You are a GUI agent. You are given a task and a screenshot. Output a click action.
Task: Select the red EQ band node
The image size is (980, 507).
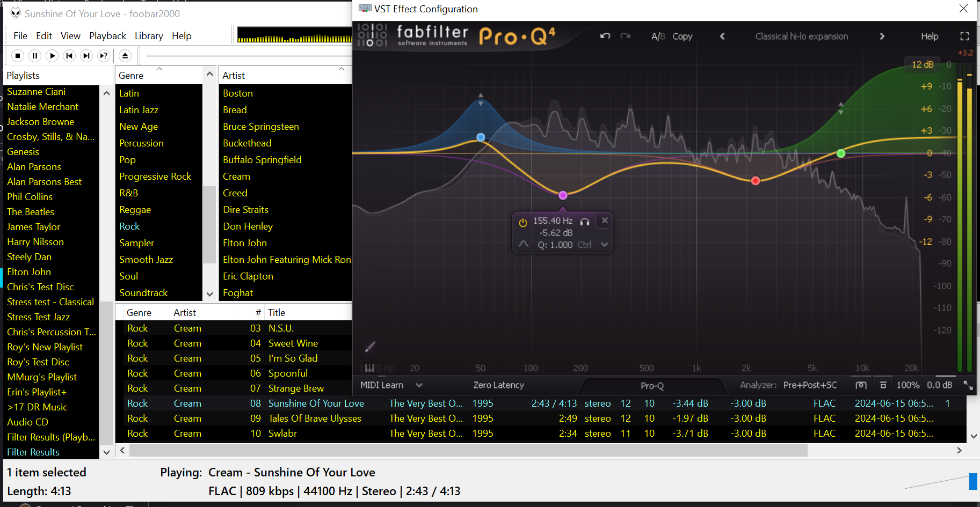point(756,180)
